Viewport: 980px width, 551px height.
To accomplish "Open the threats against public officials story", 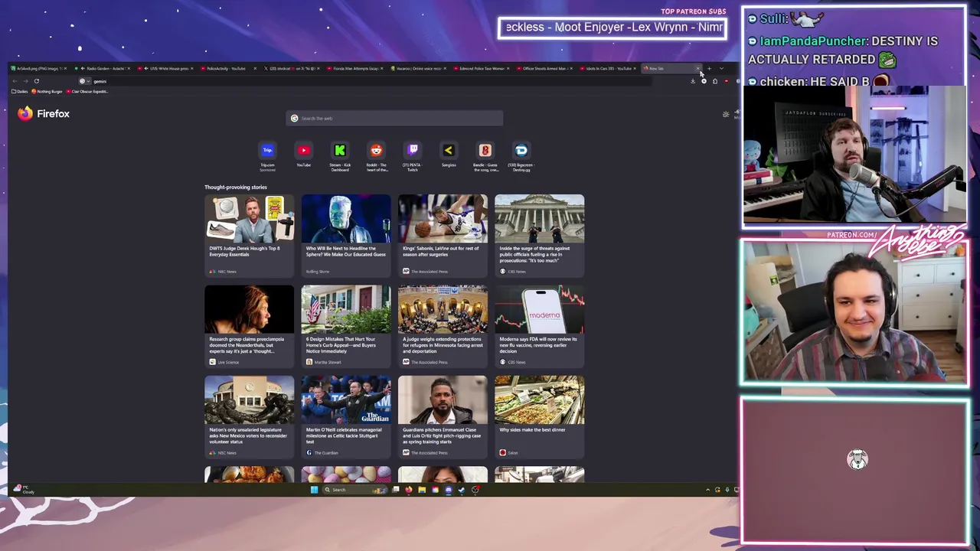I will (539, 235).
